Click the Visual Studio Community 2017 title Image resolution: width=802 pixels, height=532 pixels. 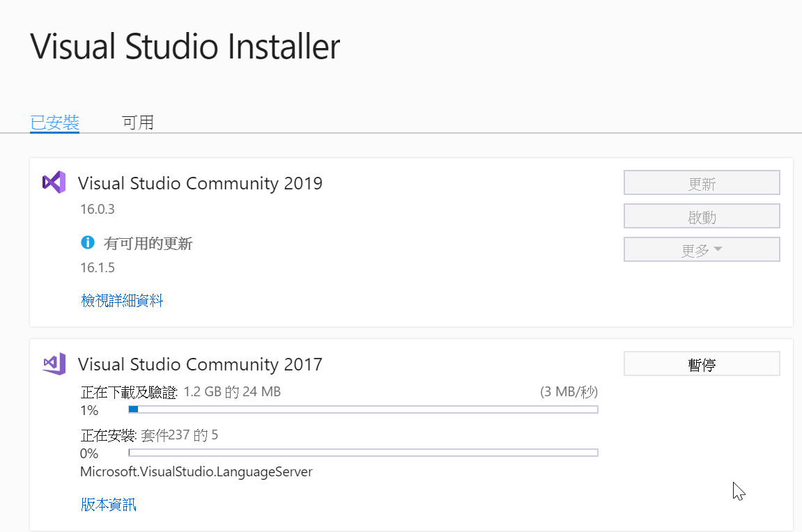pos(200,364)
